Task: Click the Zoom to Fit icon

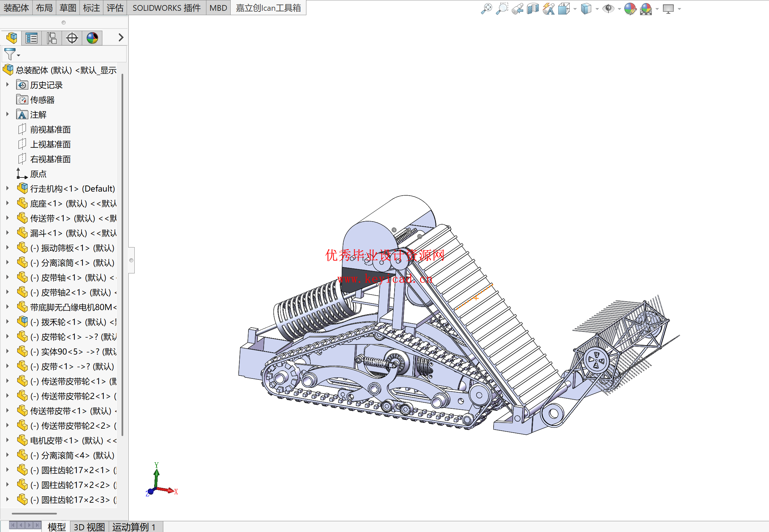Action: [x=487, y=9]
